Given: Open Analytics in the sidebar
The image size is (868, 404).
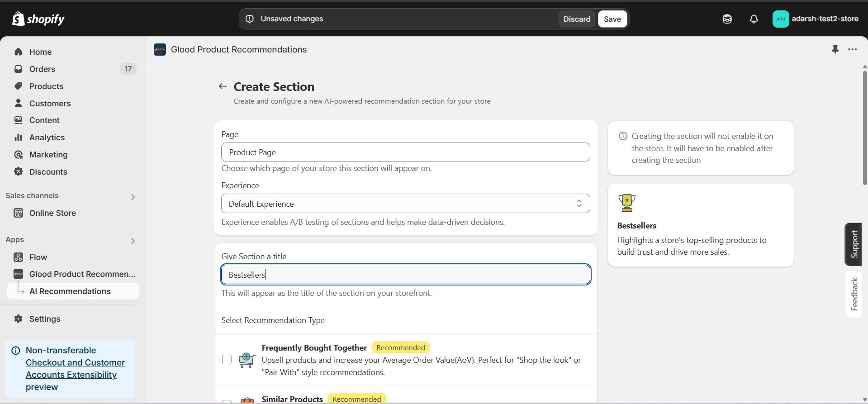Looking at the screenshot, I should 47,138.
